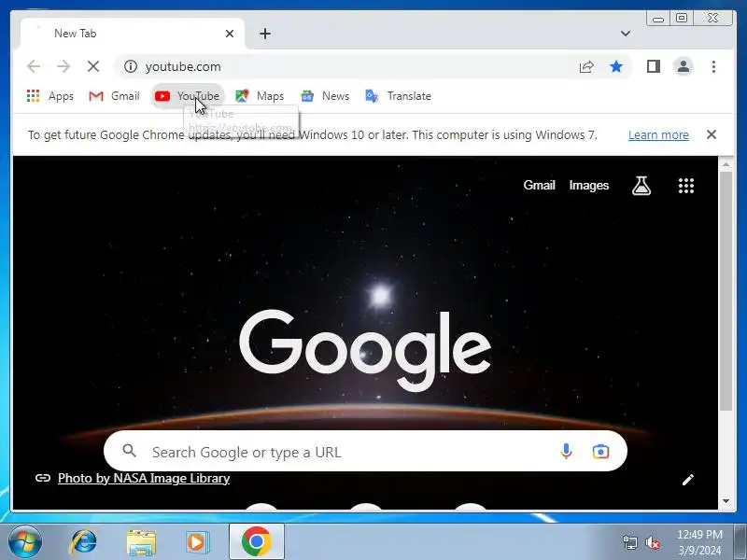The height and width of the screenshot is (560, 747).
Task: Click the page scrollbar down arrow
Action: [x=726, y=501]
